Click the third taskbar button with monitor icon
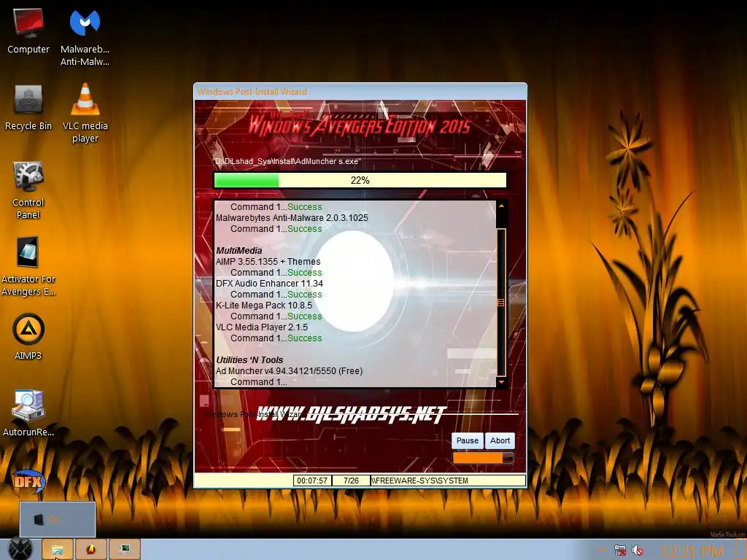 [x=125, y=549]
